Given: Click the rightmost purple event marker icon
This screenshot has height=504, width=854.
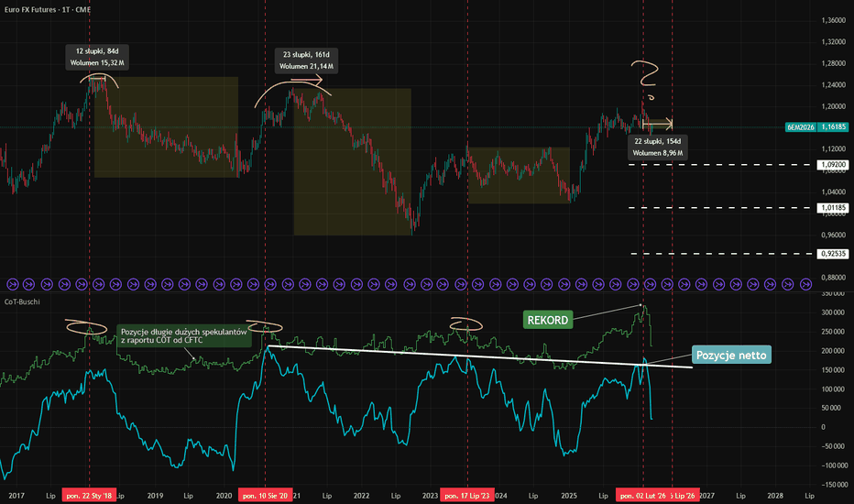Looking at the screenshot, I should pos(805,284).
